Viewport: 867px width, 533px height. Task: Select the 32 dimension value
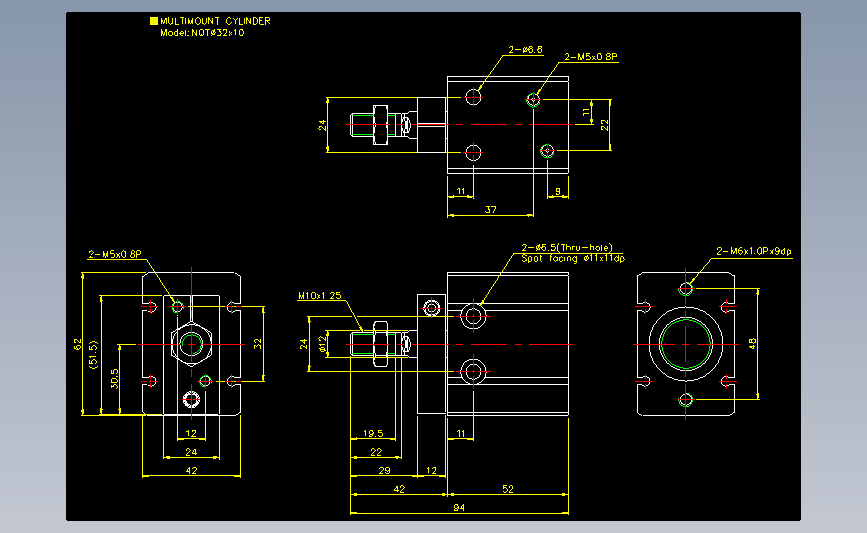pos(258,344)
